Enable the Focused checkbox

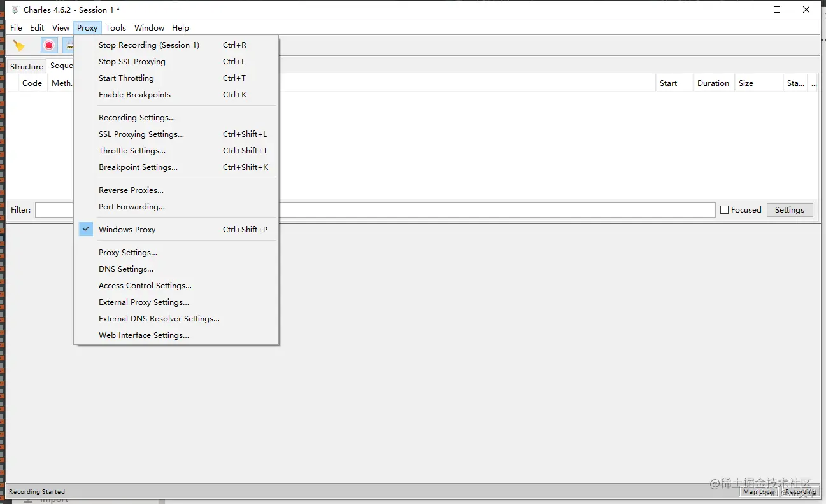[x=724, y=210]
